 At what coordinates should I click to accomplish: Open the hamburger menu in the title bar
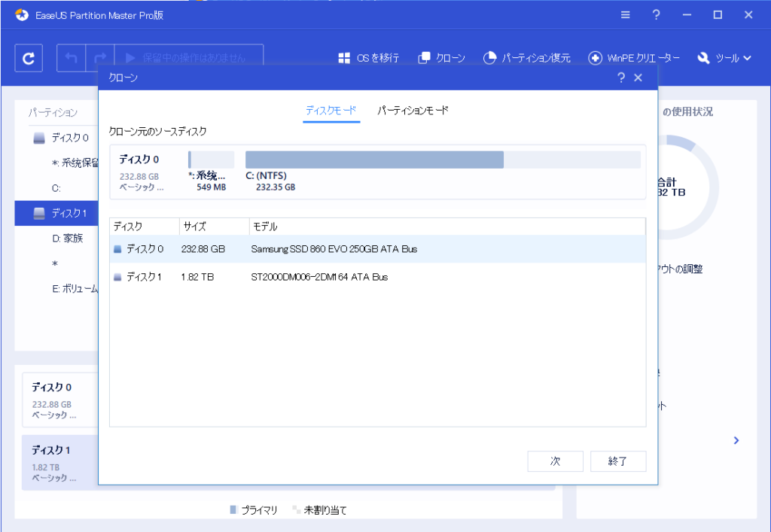point(626,15)
